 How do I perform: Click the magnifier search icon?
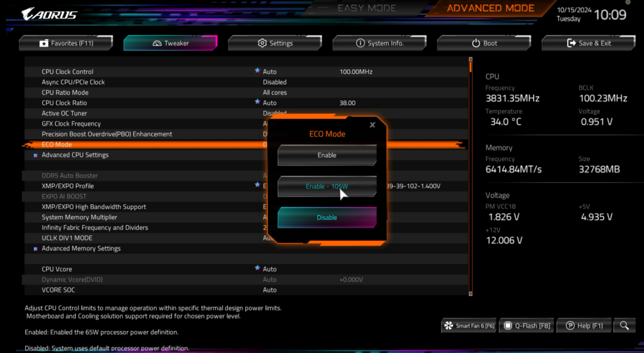624,326
